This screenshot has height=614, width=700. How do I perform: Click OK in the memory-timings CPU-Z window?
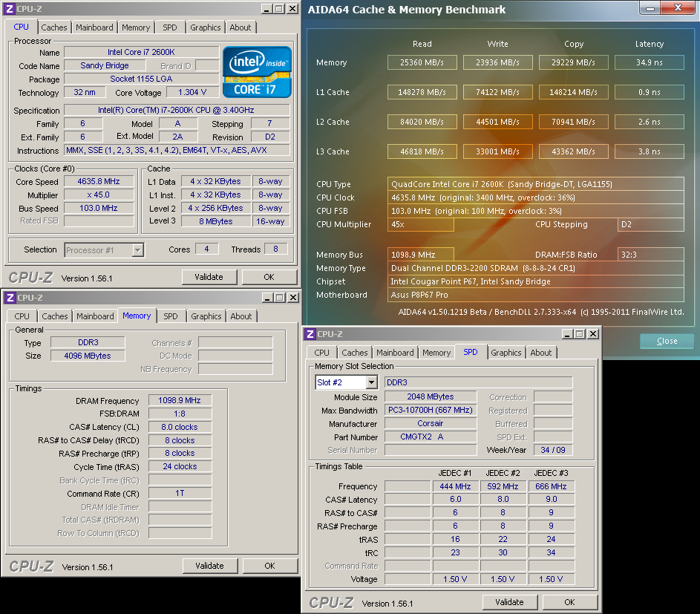pyautogui.click(x=270, y=566)
